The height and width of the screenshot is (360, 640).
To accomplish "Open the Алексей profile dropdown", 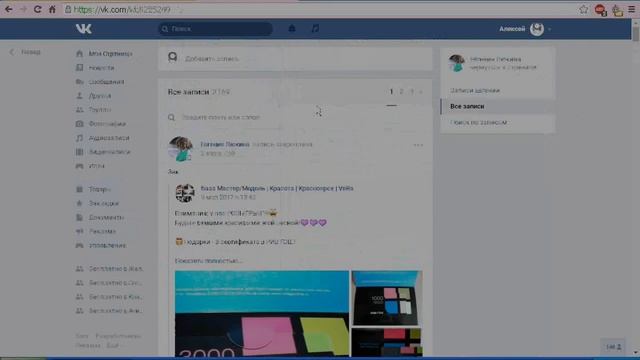I will [525, 29].
